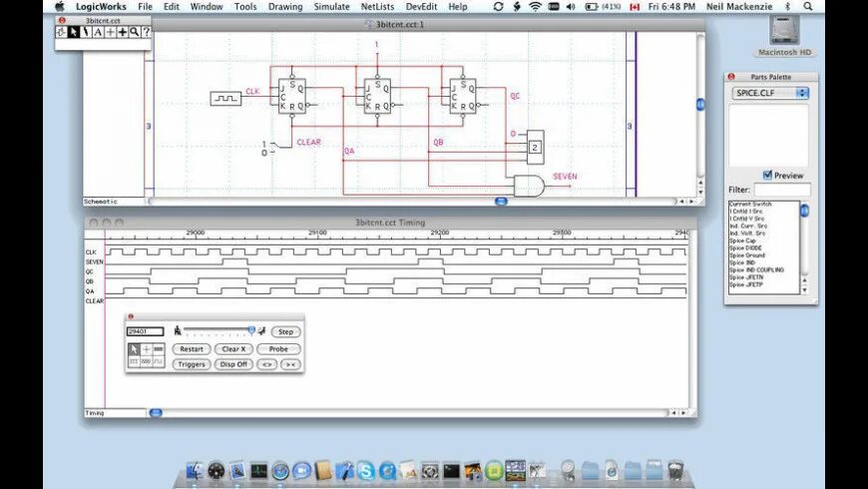The width and height of the screenshot is (868, 489).
Task: Select the text 'A' tool in tool palette
Action: (x=98, y=32)
